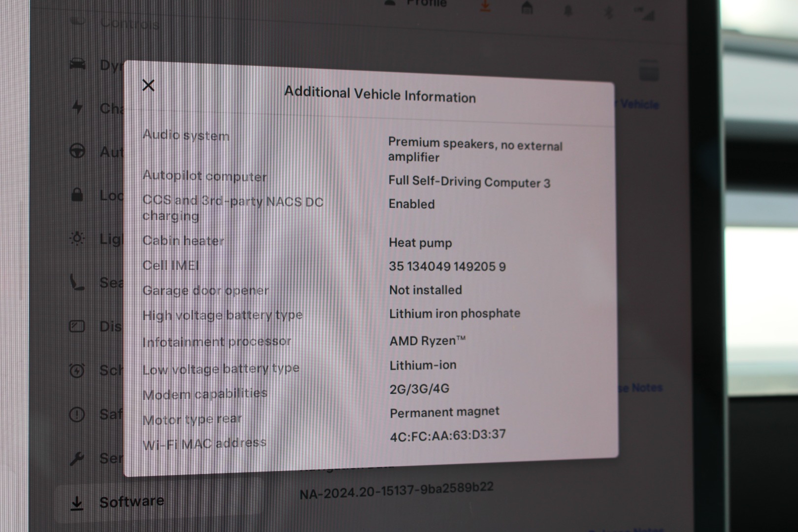The image size is (798, 532).
Task: Select the Display screen icon
Action: click(77, 326)
